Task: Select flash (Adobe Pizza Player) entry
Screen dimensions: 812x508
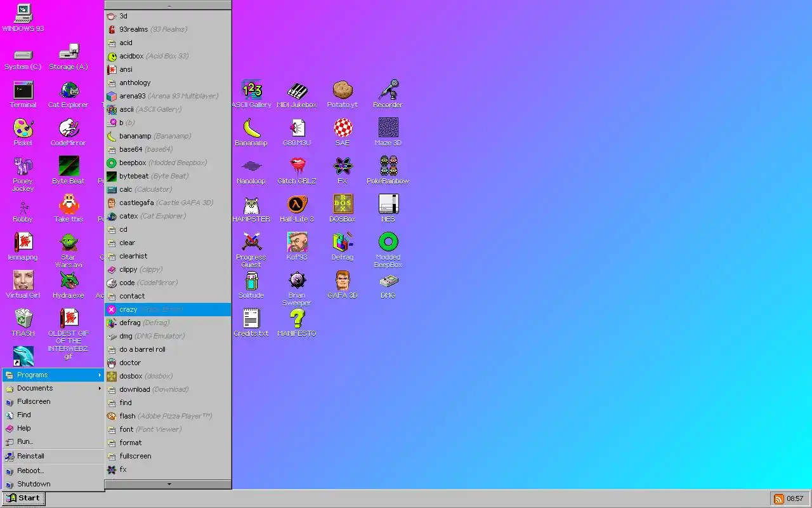Action: pyautogui.click(x=168, y=416)
